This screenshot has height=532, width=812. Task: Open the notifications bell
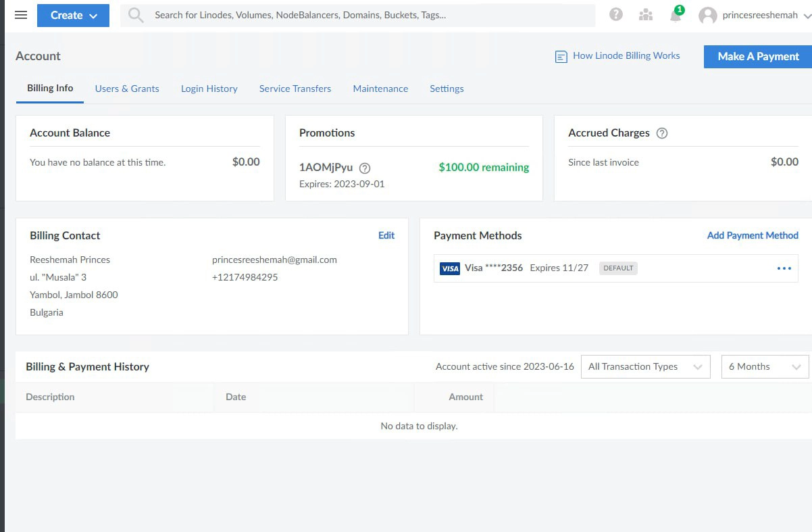click(675, 16)
